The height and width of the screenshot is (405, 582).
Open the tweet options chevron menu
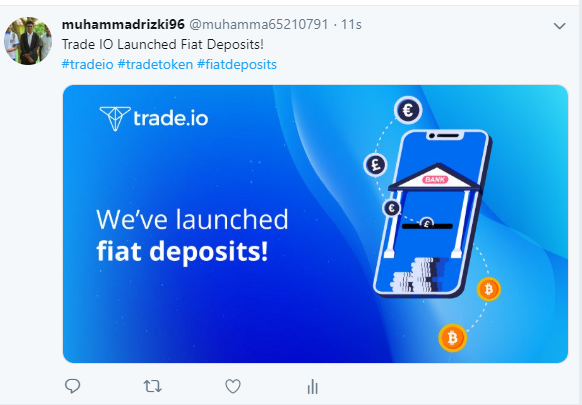559,26
